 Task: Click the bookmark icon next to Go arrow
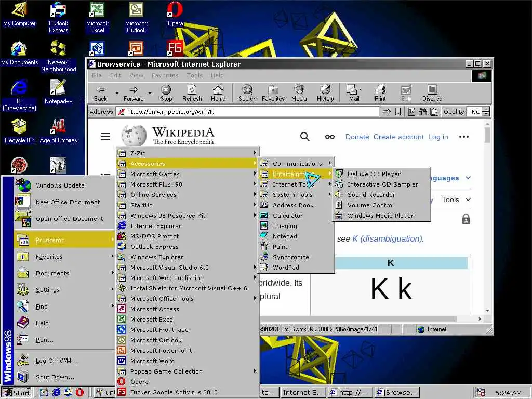click(398, 112)
